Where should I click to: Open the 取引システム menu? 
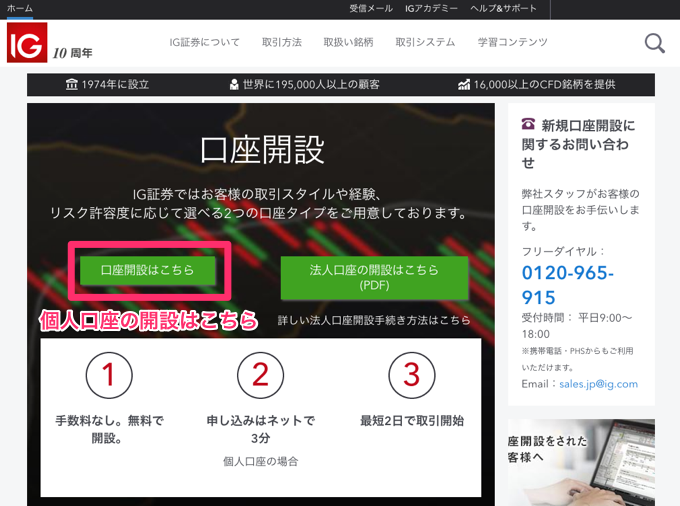(425, 42)
